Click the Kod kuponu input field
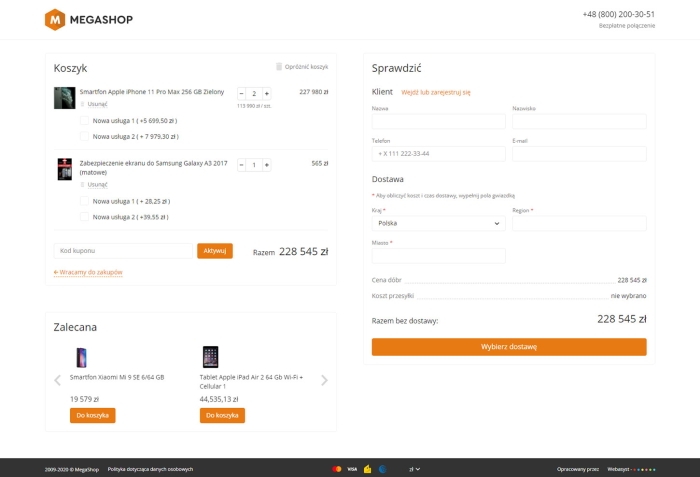 coord(123,251)
